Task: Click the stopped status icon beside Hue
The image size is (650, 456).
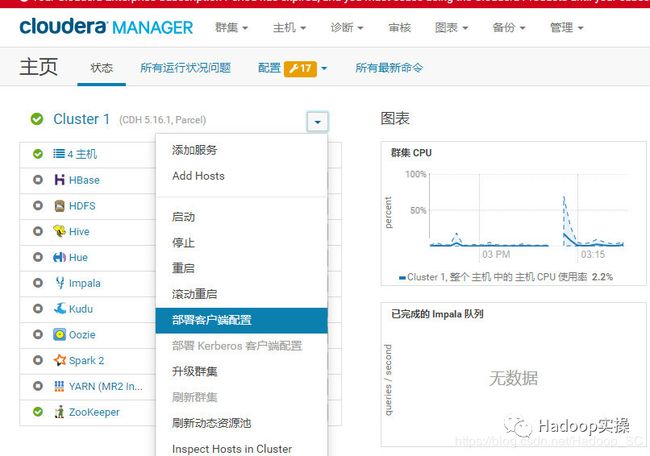Action: (38, 257)
